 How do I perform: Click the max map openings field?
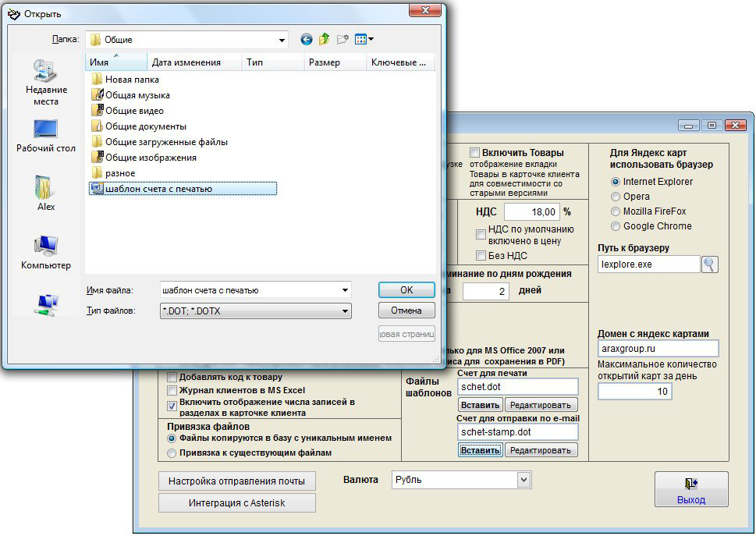click(634, 391)
